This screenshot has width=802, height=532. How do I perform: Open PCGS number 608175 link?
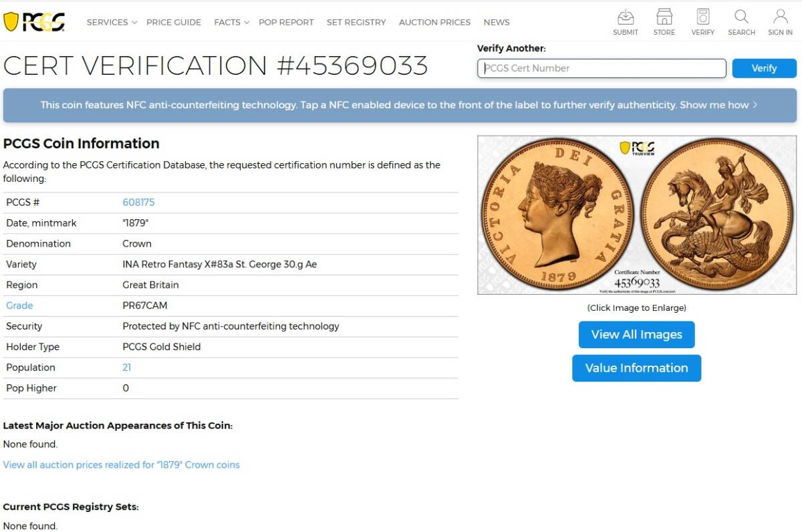click(138, 203)
